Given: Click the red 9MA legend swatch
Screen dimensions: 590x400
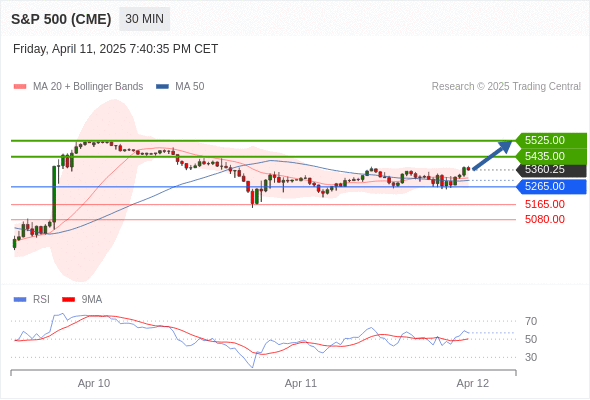Looking at the screenshot, I should click(x=68, y=300).
